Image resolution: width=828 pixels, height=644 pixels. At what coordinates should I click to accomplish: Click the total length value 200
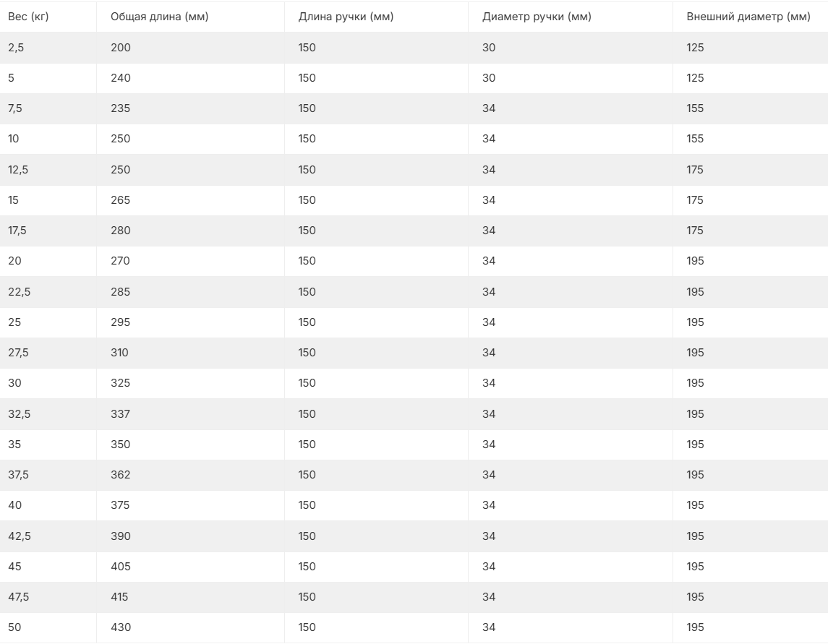pyautogui.click(x=121, y=48)
